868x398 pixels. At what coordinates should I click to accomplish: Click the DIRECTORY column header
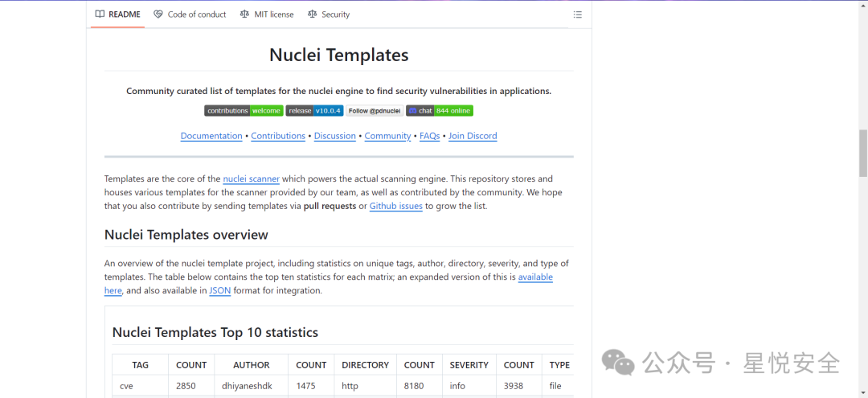tap(366, 365)
